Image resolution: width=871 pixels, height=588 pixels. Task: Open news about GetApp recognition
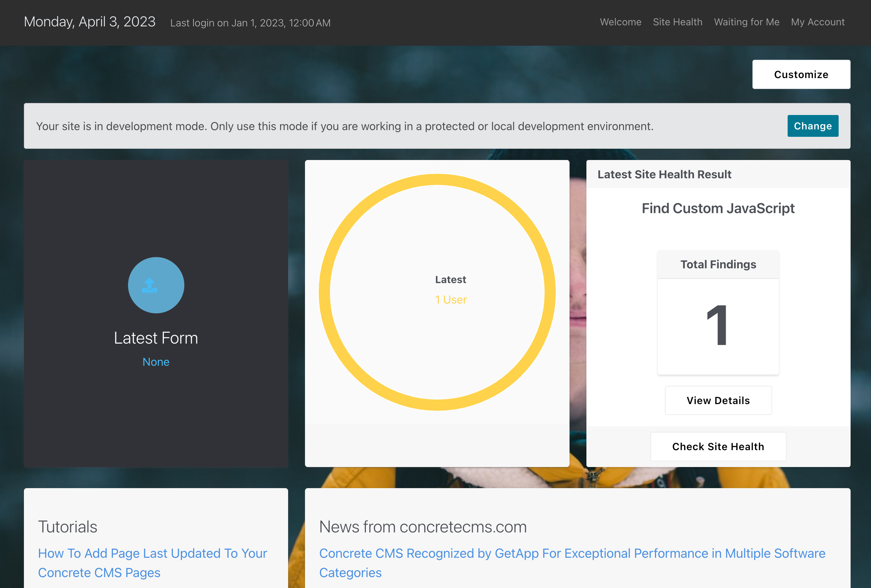click(x=572, y=563)
